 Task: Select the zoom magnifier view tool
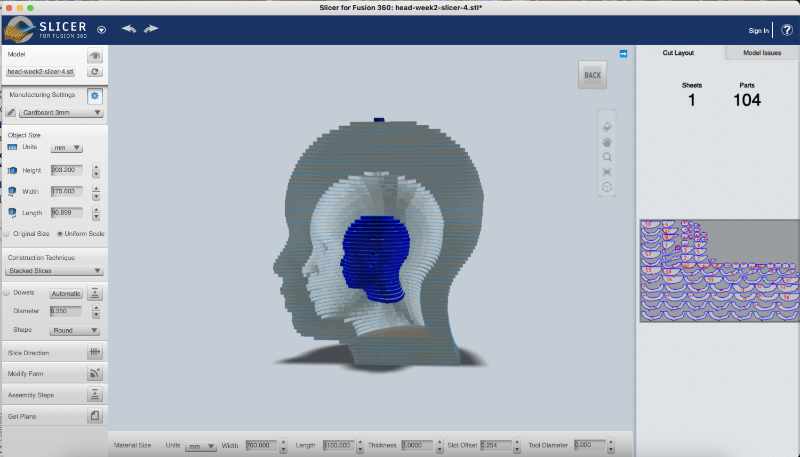(x=606, y=157)
